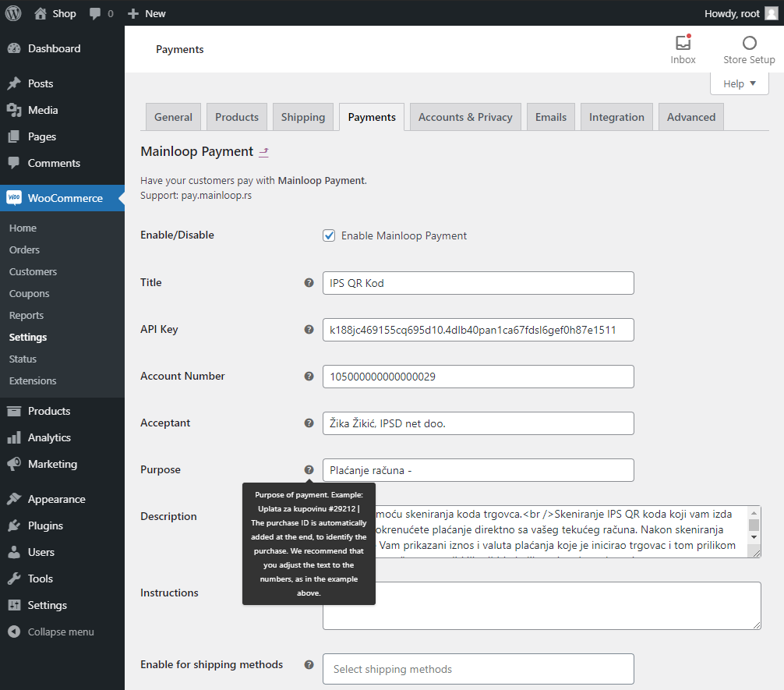Viewport: 784px width, 690px height.
Task: Open the Help dropdown
Action: pyautogui.click(x=739, y=83)
